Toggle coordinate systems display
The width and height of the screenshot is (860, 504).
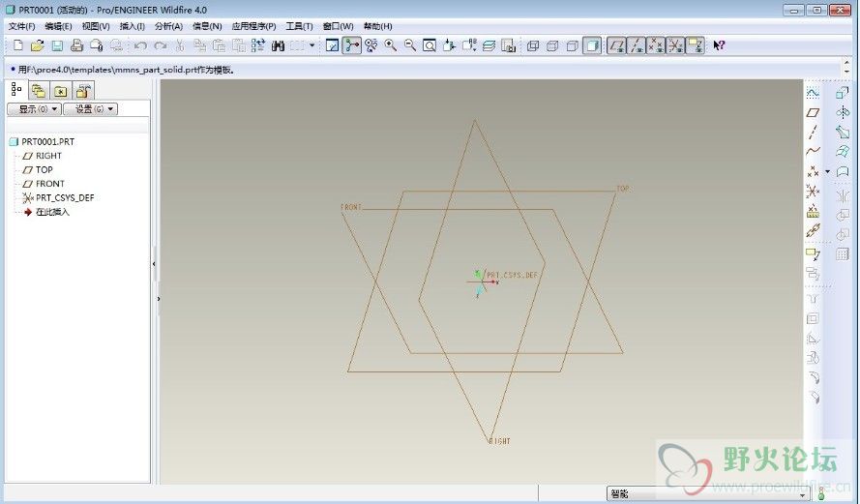pos(675,45)
